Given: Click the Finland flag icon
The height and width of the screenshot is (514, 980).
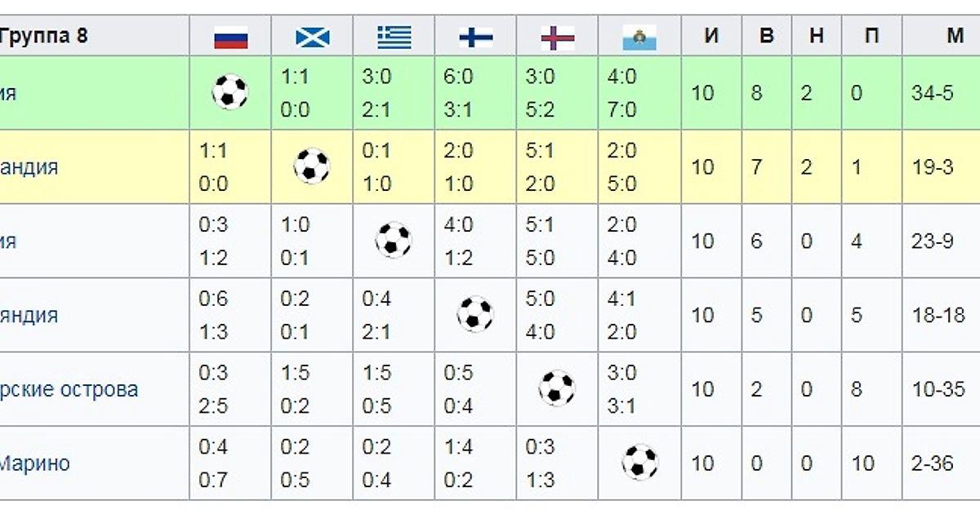Looking at the screenshot, I should point(476,37).
